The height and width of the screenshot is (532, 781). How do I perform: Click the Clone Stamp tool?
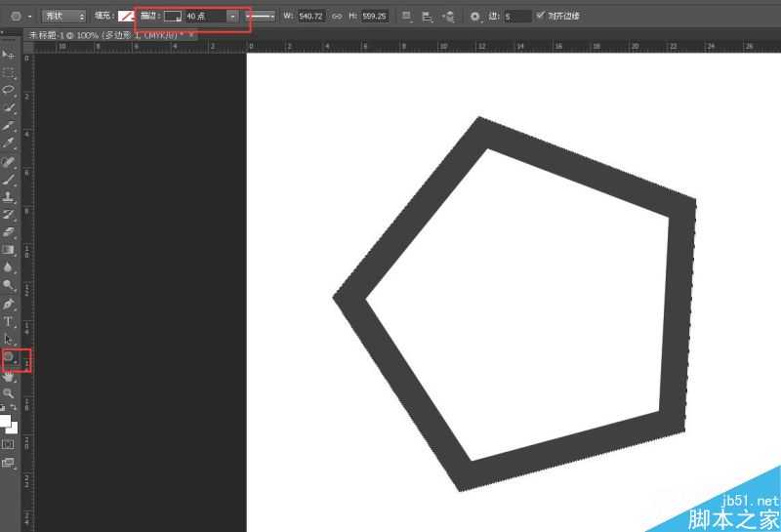[9, 196]
